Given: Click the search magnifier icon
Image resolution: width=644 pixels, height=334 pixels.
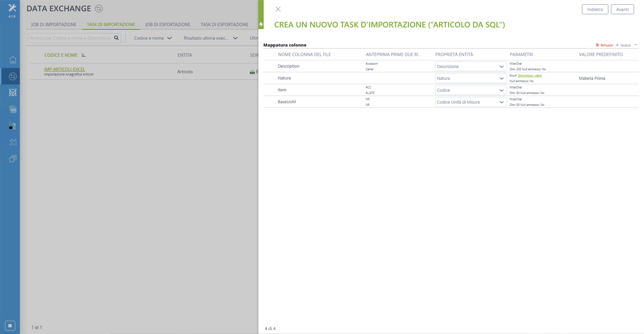Looking at the screenshot, I should click(x=116, y=38).
